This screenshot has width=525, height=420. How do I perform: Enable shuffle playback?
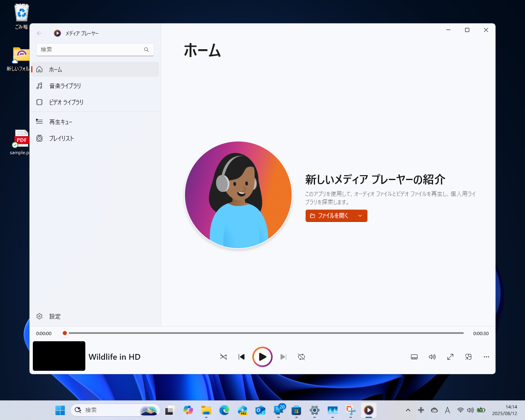click(224, 357)
